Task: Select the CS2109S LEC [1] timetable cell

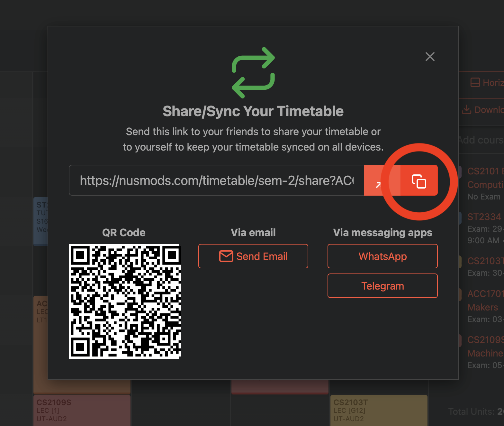Action: click(82, 411)
